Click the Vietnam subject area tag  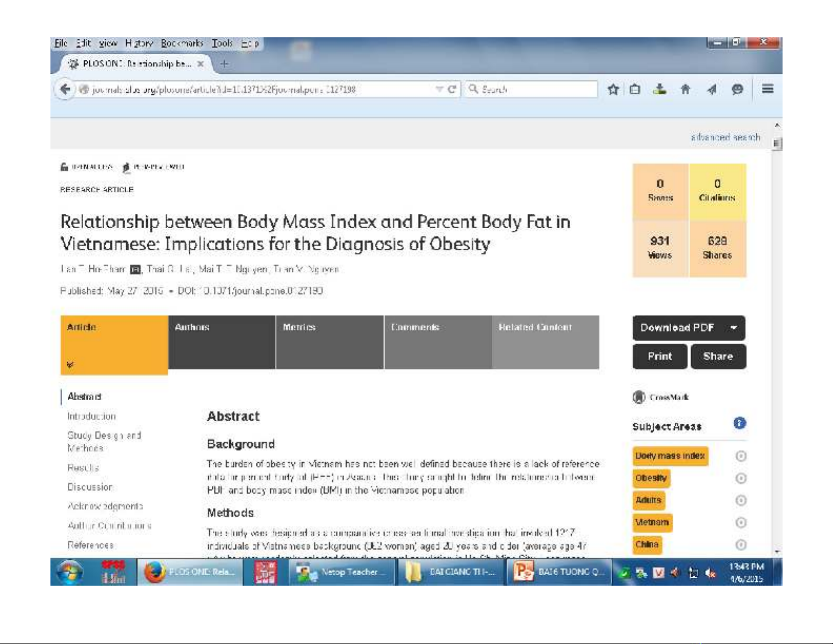652,523
